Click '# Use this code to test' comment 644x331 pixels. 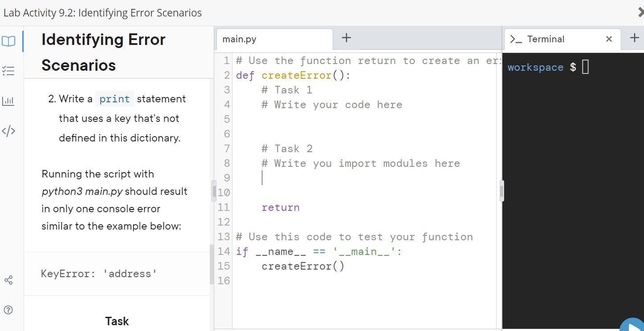point(355,237)
